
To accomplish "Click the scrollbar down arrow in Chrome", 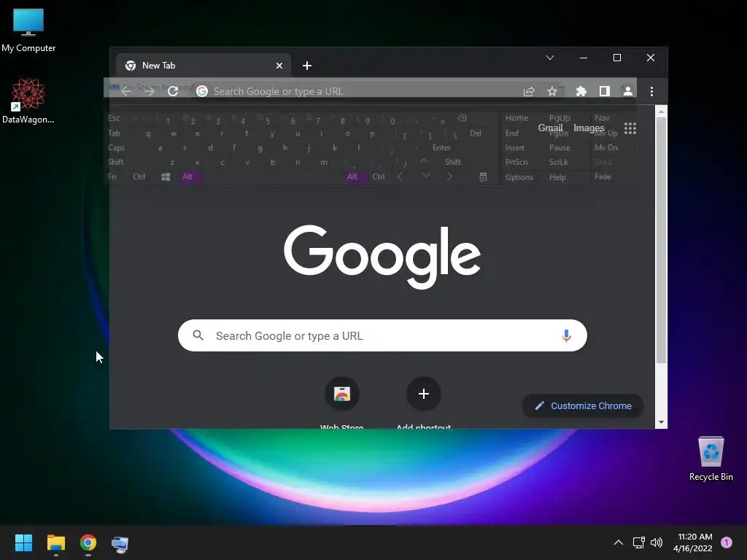I will point(661,422).
